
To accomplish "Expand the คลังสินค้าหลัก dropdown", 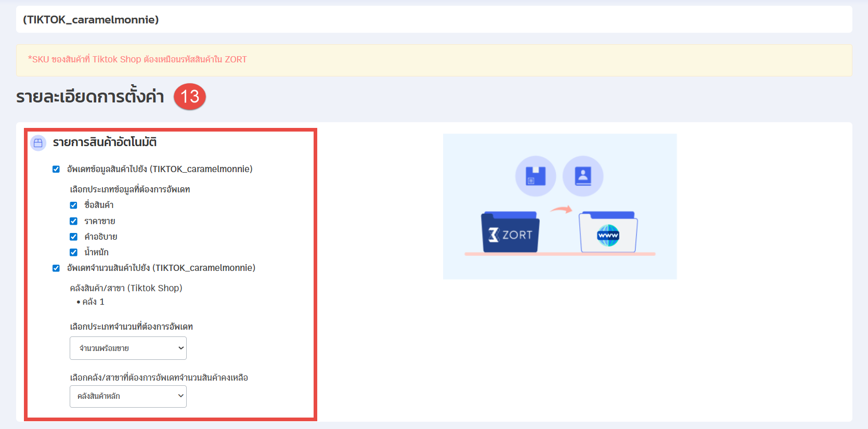I will coord(128,396).
